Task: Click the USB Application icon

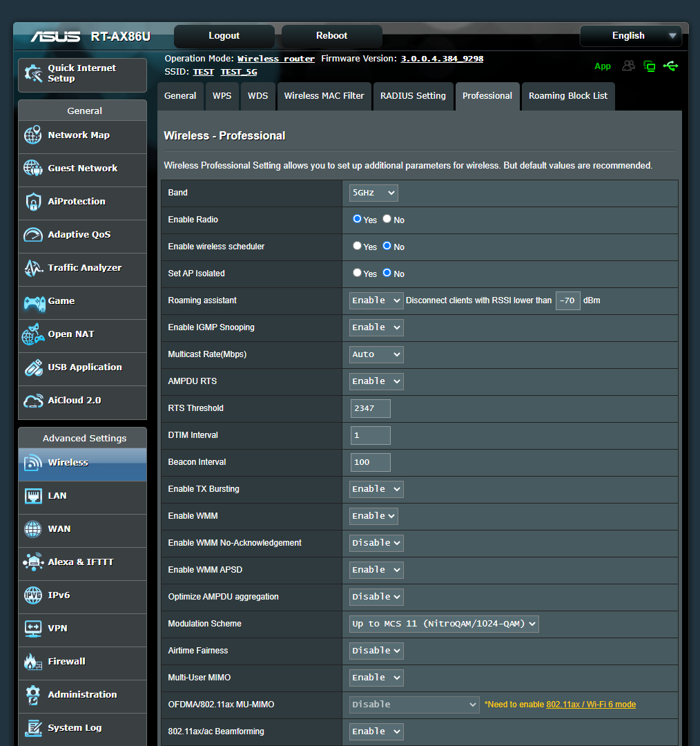Action: (33, 367)
